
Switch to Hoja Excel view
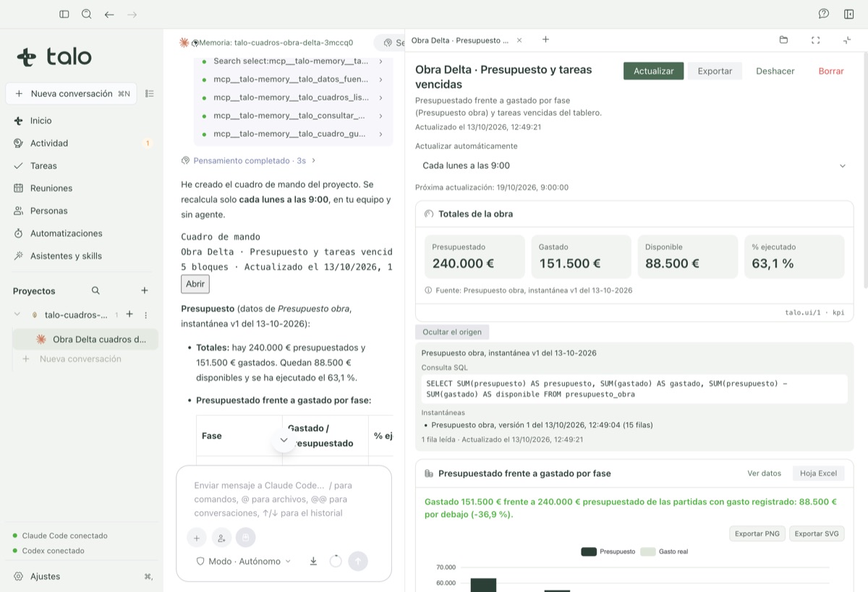(x=818, y=473)
